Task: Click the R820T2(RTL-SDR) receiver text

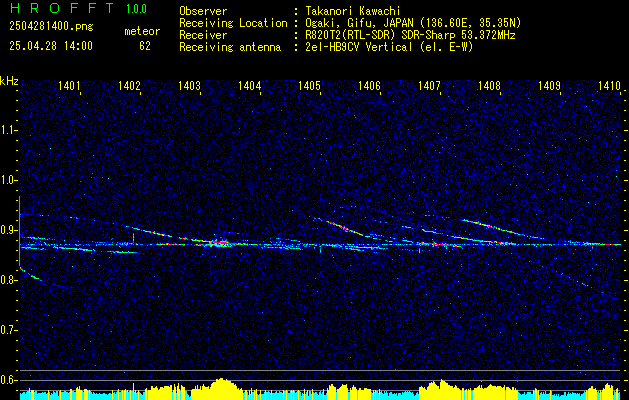Action: tap(410, 35)
